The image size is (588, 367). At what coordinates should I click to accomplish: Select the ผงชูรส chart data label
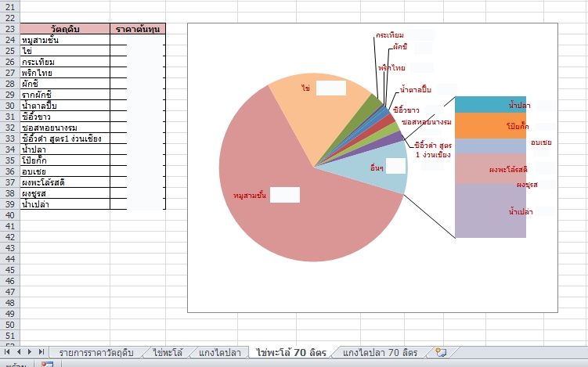click(x=527, y=185)
